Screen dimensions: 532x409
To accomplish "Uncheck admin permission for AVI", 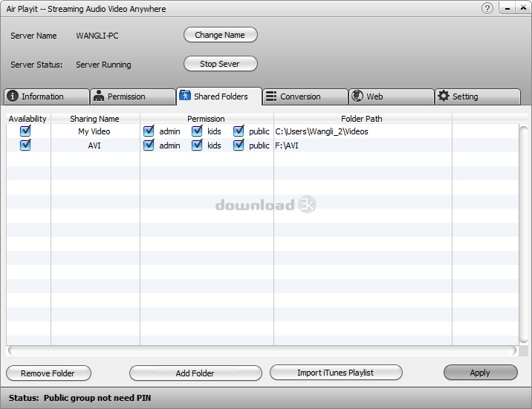I will (149, 145).
